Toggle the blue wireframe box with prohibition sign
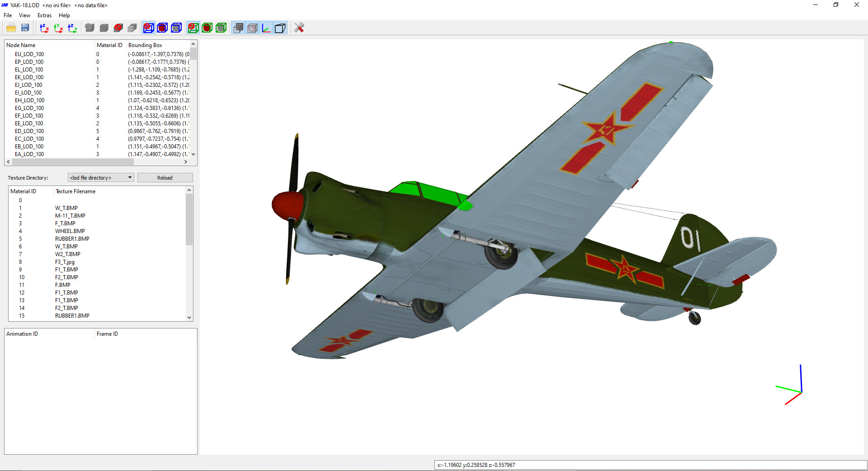868x471 pixels. pos(148,28)
